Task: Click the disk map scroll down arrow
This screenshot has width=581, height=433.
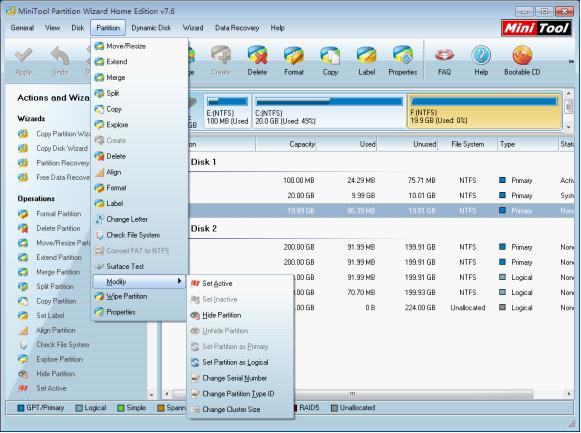Action: (x=569, y=127)
